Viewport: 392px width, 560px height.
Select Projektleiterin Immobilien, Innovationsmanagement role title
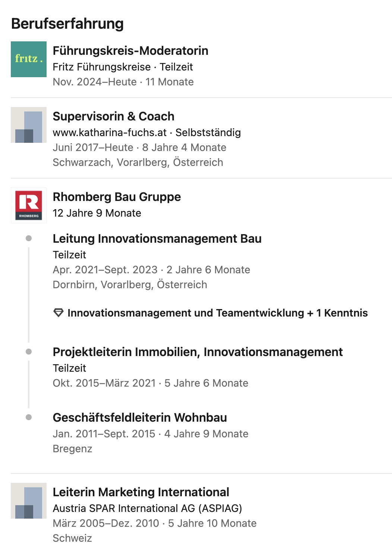click(x=197, y=352)
